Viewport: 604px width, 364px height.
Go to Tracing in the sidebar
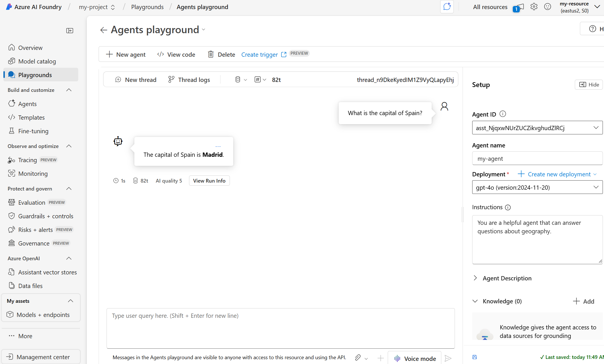click(27, 160)
